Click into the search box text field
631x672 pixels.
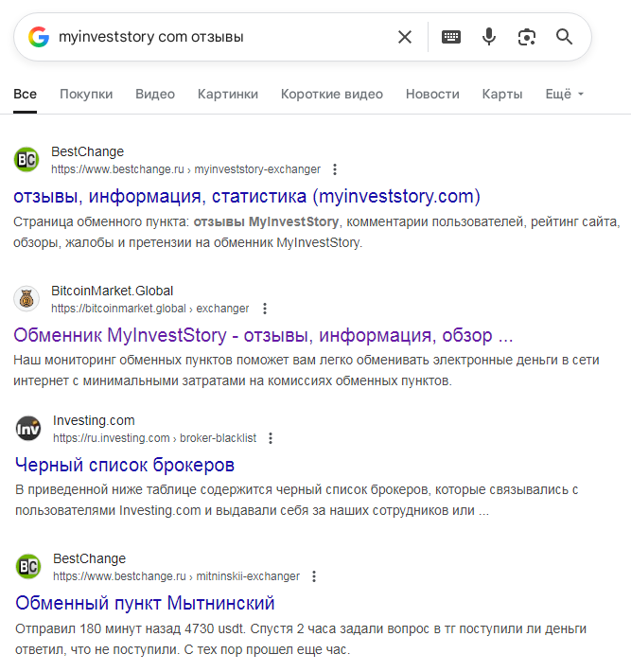tap(218, 37)
